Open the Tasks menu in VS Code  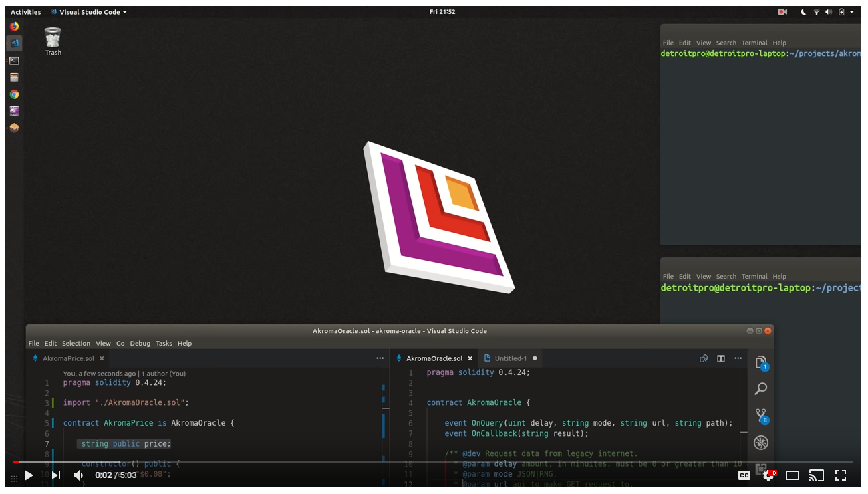[164, 344]
